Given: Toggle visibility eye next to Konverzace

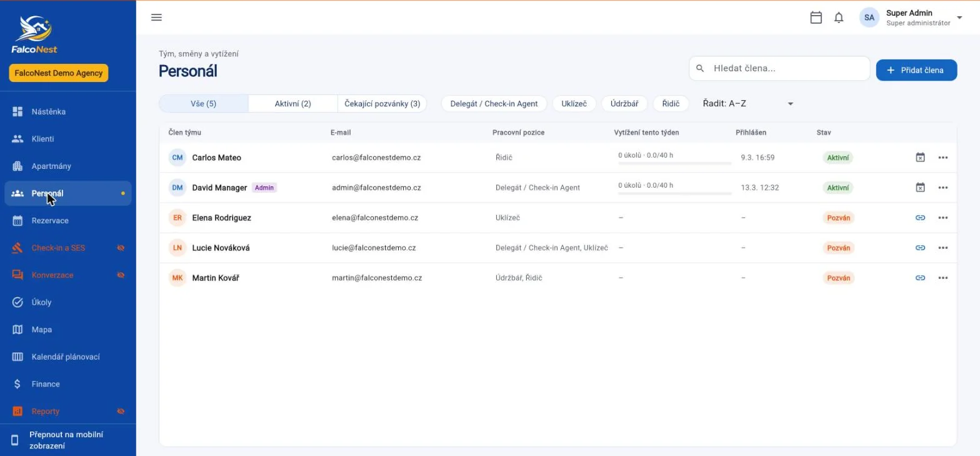Looking at the screenshot, I should (121, 275).
